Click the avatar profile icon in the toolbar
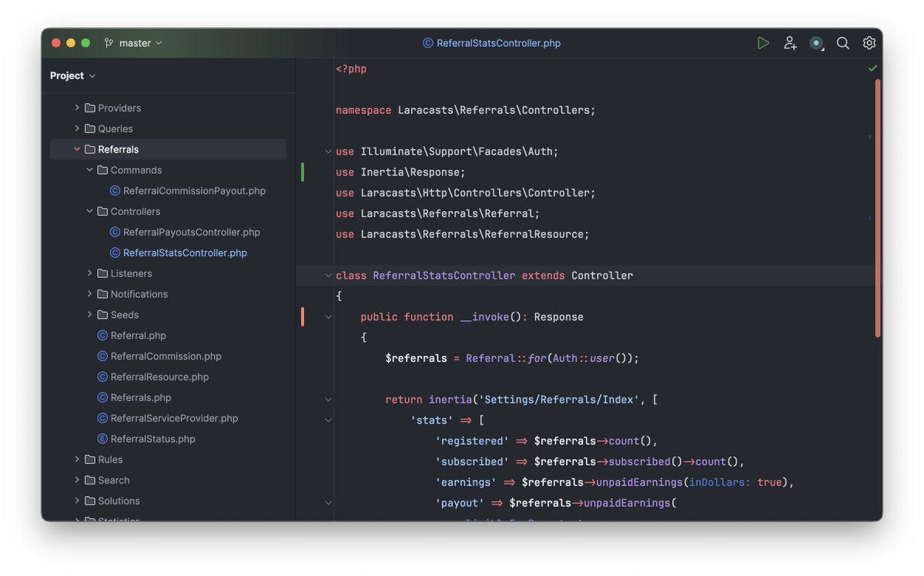Screen dimensions: 924x576 click(816, 43)
